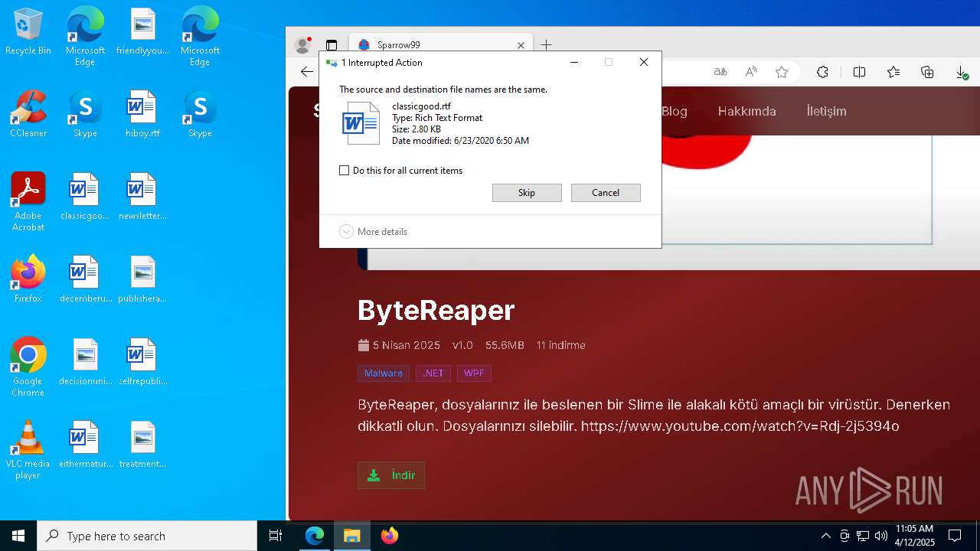Image resolution: width=980 pixels, height=551 pixels.
Task: Open the taskbar clock and date
Action: coord(915,536)
